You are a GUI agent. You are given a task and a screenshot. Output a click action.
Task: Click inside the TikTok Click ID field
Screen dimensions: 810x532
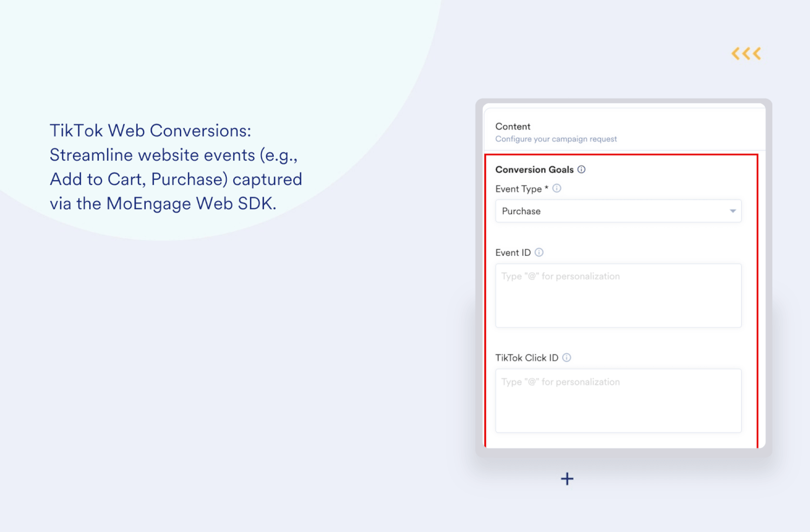pyautogui.click(x=618, y=400)
